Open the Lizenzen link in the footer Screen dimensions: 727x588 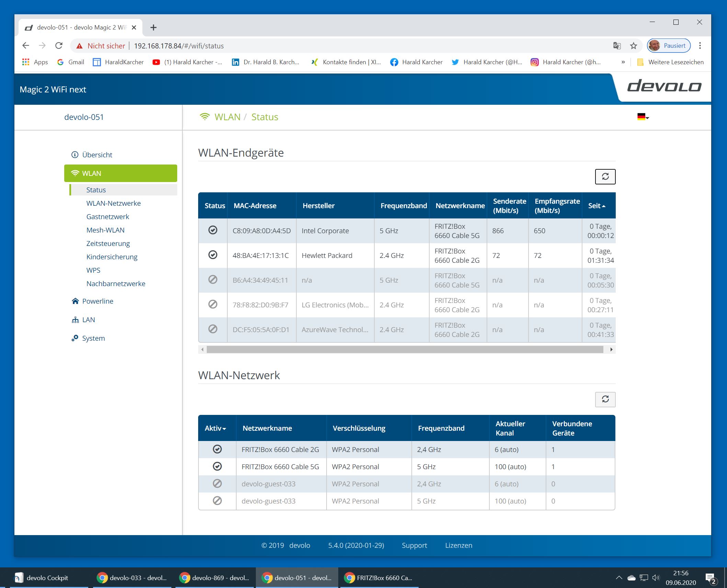tap(458, 545)
